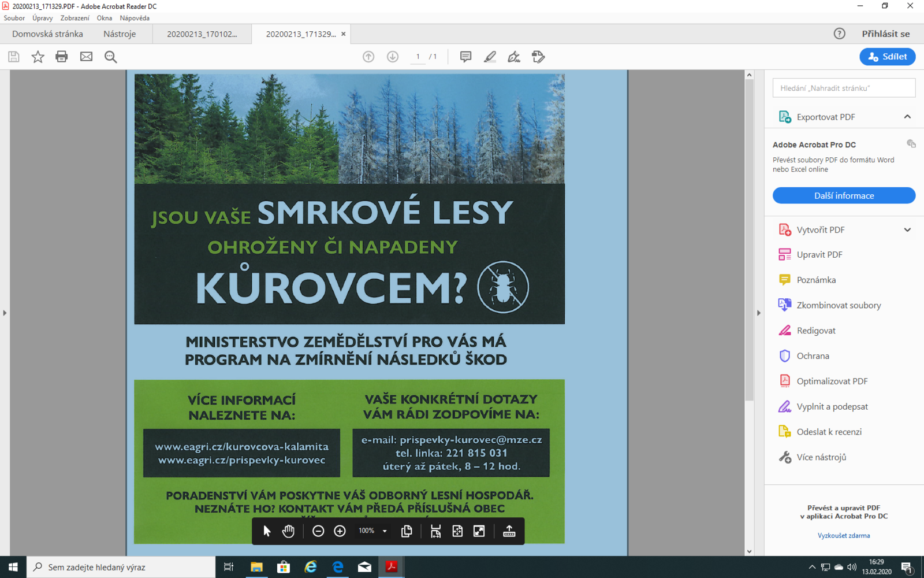Sign in via Přihlásit se
Image resolution: width=924 pixels, height=578 pixels.
coord(886,34)
